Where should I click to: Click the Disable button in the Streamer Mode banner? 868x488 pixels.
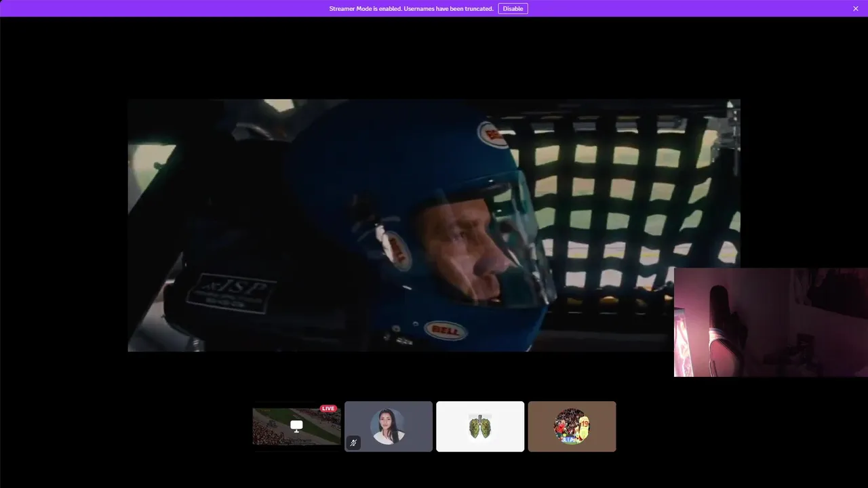tap(513, 9)
